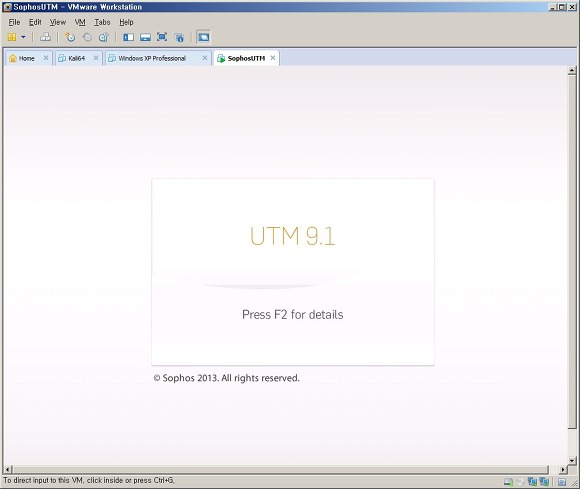Open the power options dropdown arrow
The width and height of the screenshot is (580, 489).
pos(23,37)
